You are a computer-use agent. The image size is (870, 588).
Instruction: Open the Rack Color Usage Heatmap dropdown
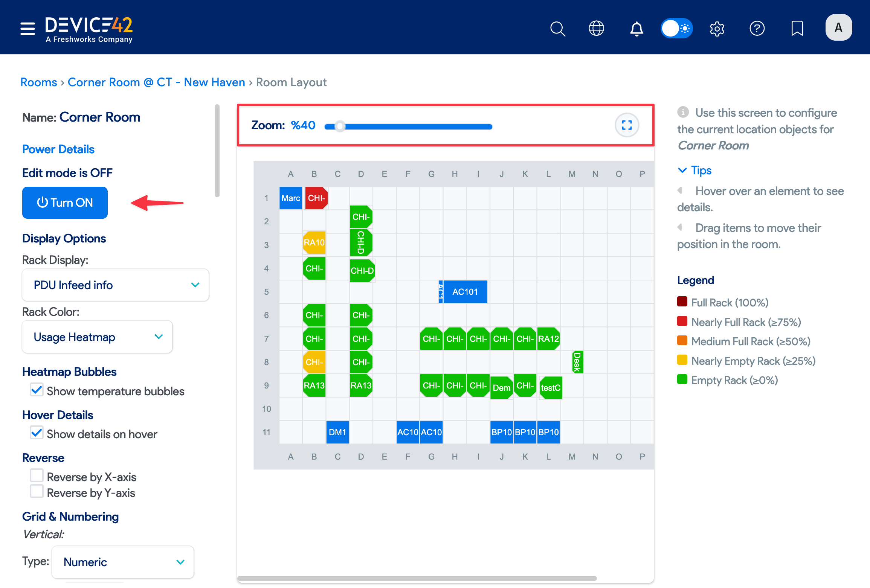pos(97,337)
